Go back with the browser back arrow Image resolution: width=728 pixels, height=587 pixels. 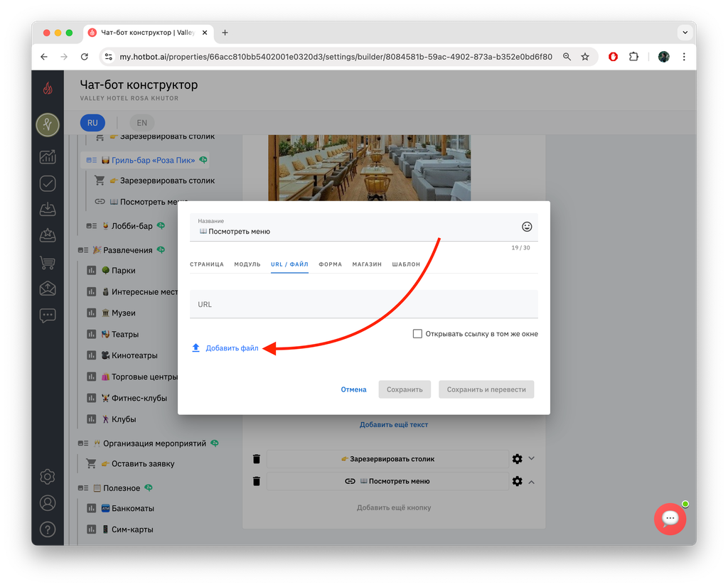[x=44, y=57]
